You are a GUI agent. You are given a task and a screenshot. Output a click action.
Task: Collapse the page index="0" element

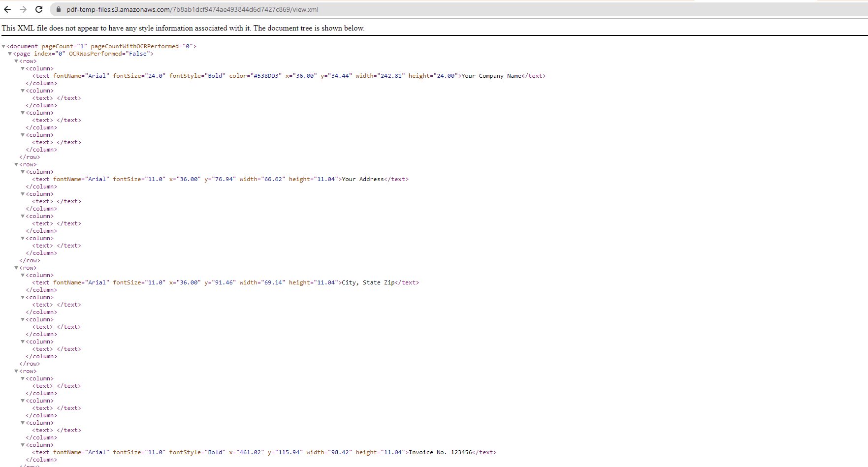click(x=9, y=54)
